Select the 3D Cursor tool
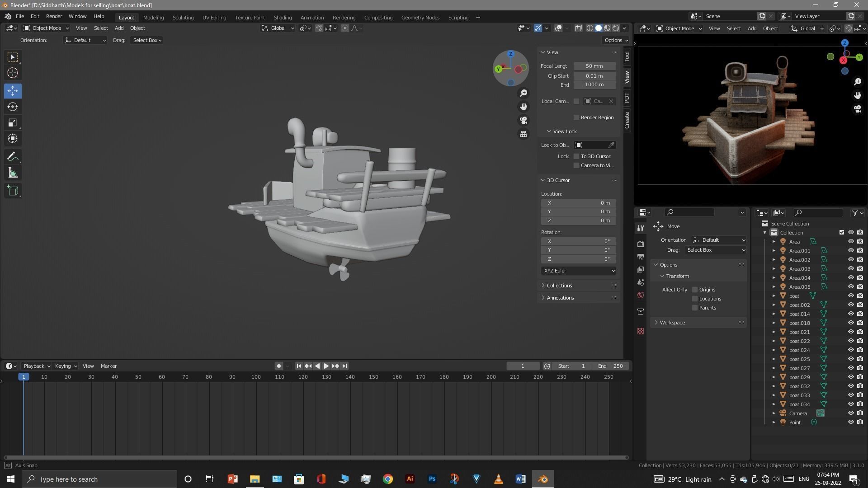Image resolution: width=868 pixels, height=488 pixels. point(13,73)
